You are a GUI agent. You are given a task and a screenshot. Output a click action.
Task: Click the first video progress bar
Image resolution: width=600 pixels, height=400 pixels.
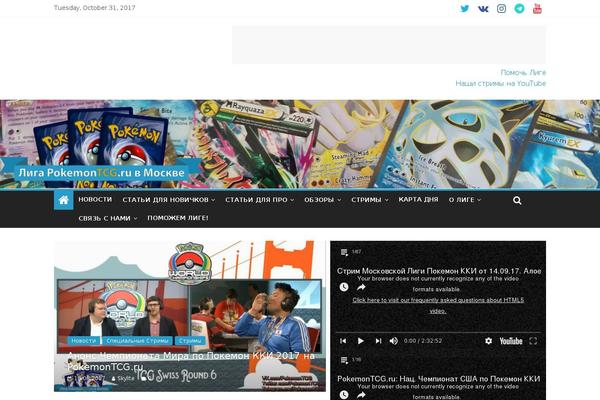tap(438, 332)
